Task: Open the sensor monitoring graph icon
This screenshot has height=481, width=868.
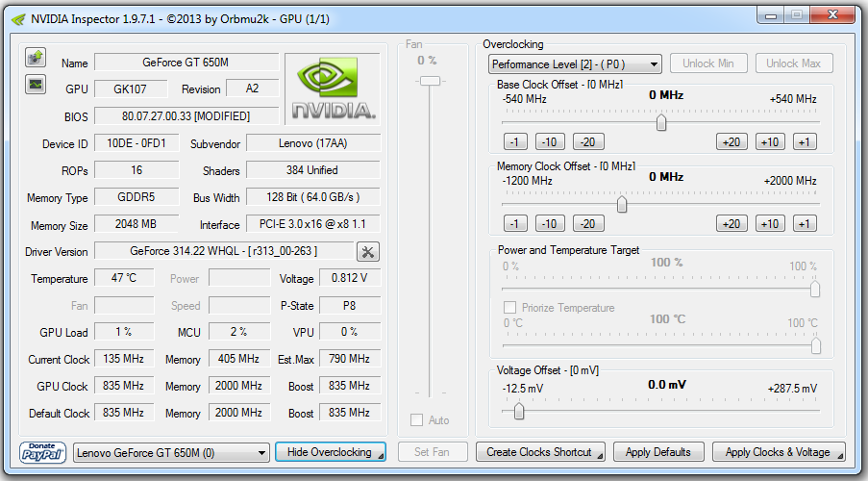Action: 36,85
